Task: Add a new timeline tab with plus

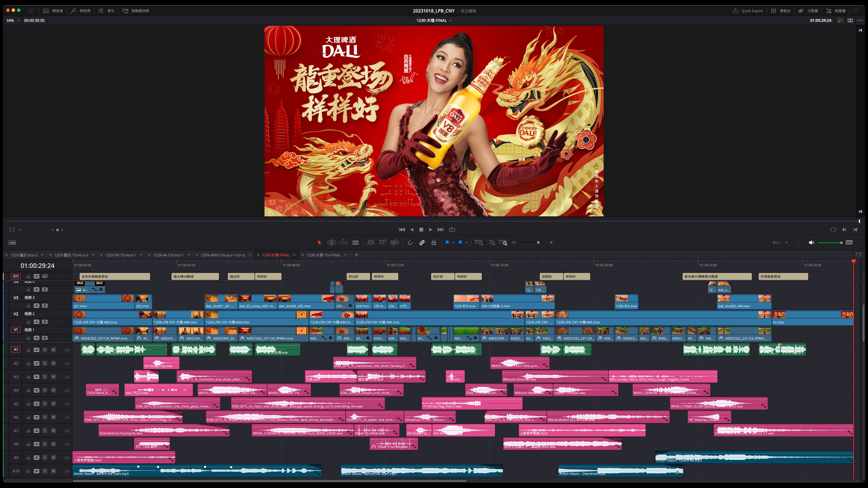Action: tap(357, 255)
